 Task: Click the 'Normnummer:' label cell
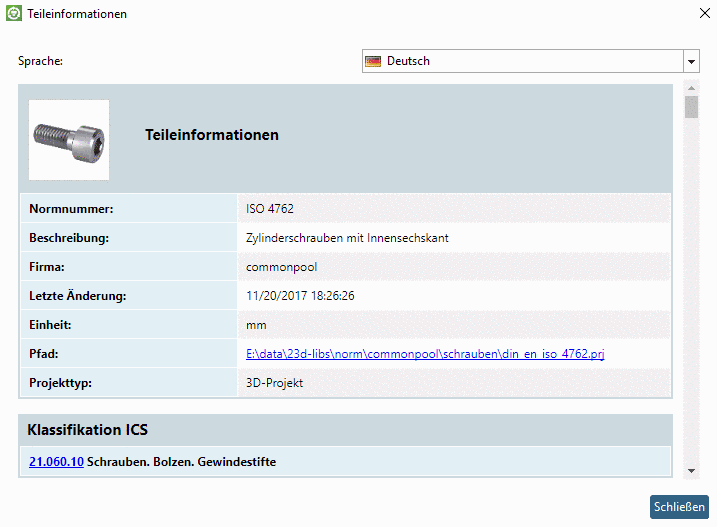(128, 209)
